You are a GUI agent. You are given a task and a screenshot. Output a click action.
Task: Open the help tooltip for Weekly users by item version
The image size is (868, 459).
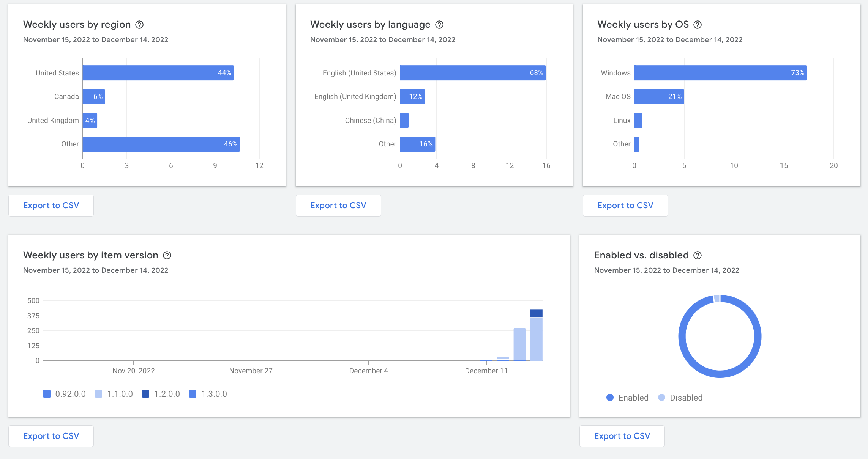[167, 255]
